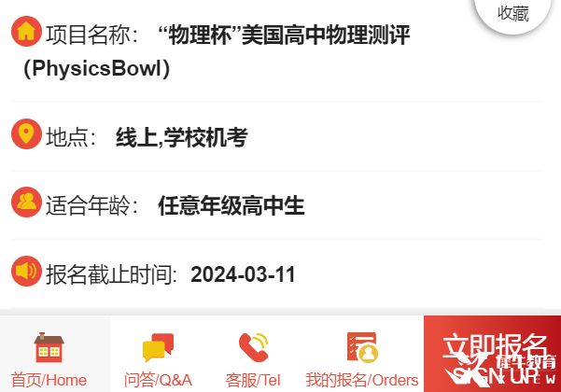Tap the phone customer service icon

[x=253, y=347]
